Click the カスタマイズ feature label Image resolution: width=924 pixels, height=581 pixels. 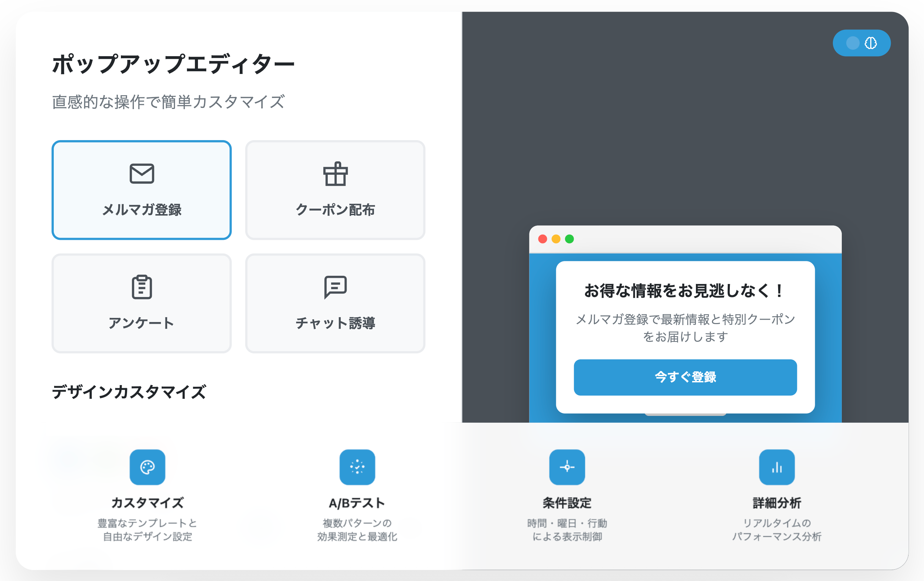coord(148,503)
